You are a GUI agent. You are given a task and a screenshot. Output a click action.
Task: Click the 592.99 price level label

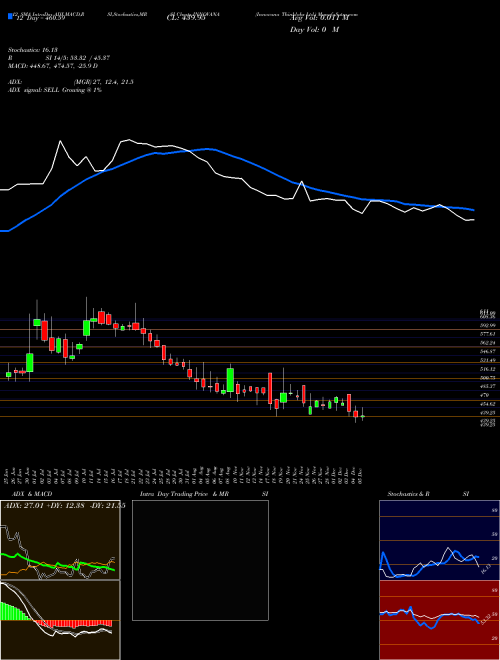point(487,325)
